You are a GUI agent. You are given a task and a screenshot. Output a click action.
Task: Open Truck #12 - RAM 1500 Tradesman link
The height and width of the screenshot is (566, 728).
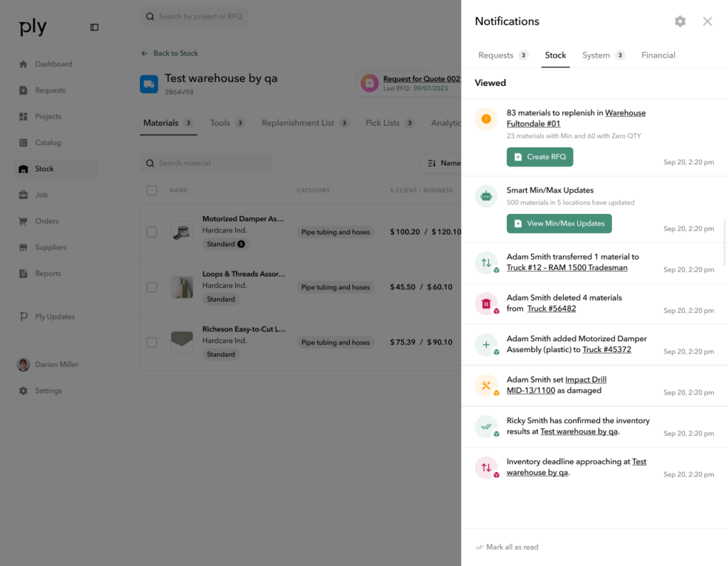pos(567,268)
